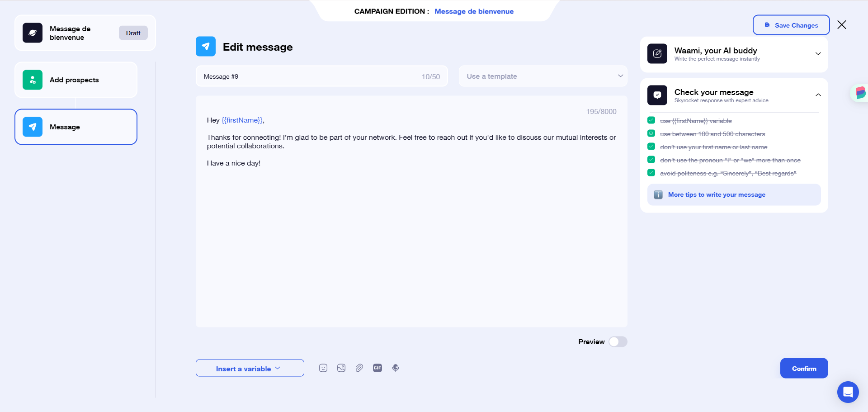Viewport: 868px width, 412px height.
Task: Click the avoid politeness checkbox
Action: coord(651,172)
